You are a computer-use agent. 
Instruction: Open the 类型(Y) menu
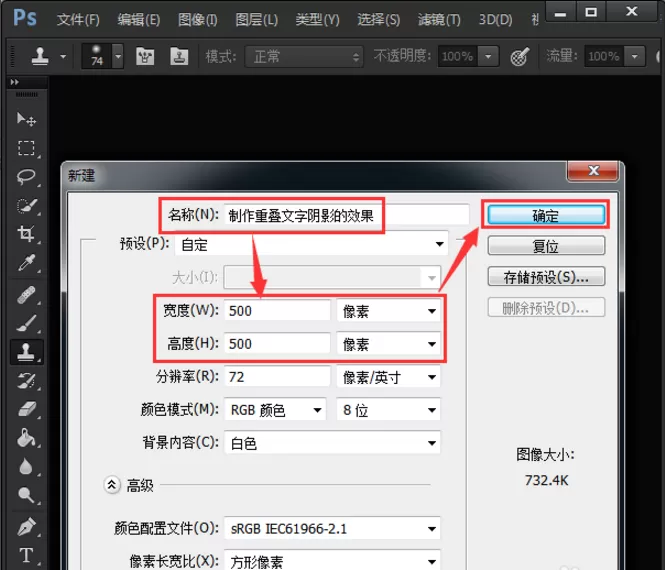317,20
